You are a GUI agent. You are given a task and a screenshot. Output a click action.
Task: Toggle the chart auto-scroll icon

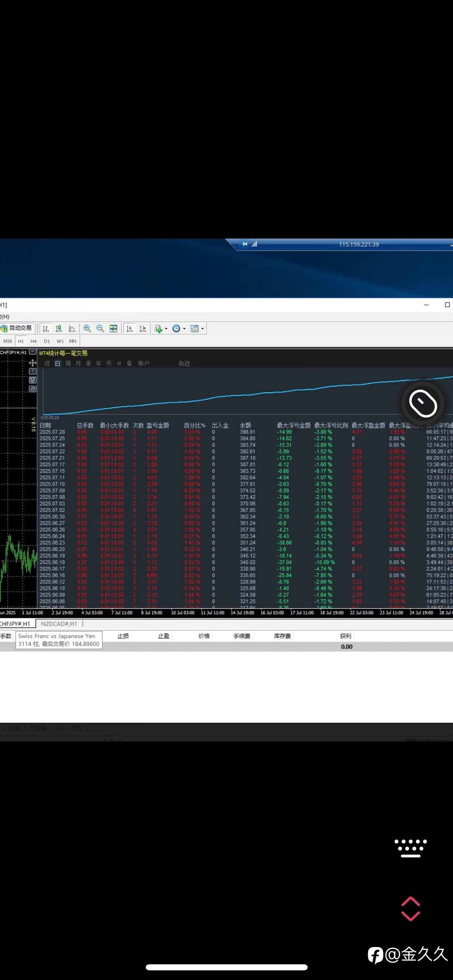[x=130, y=329]
